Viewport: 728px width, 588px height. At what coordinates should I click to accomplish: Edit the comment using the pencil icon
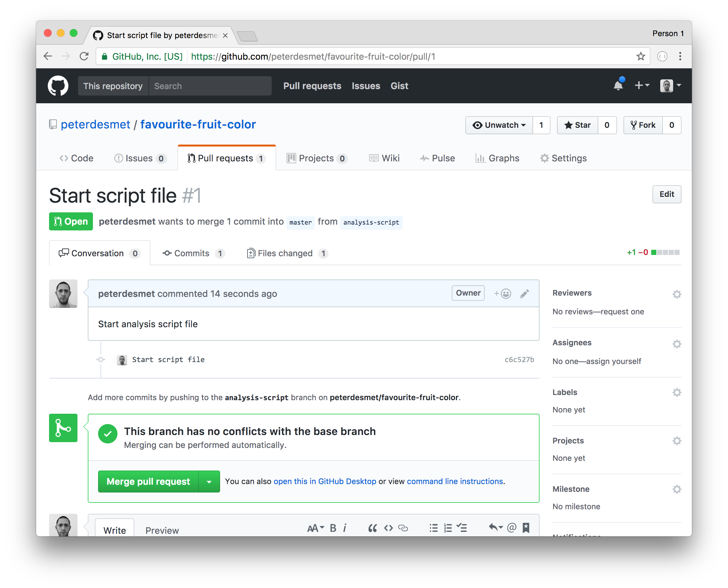[x=524, y=293]
